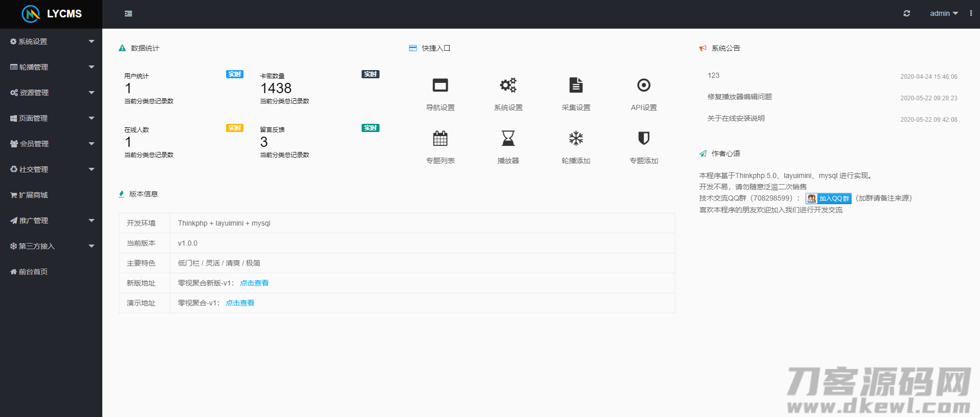Open the 修复播放器编辑问题 announcement
980x417 pixels.
(x=740, y=97)
